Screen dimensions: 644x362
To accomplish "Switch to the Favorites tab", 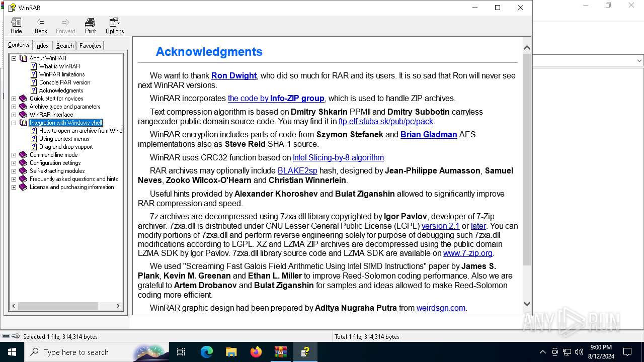I will (x=90, y=46).
